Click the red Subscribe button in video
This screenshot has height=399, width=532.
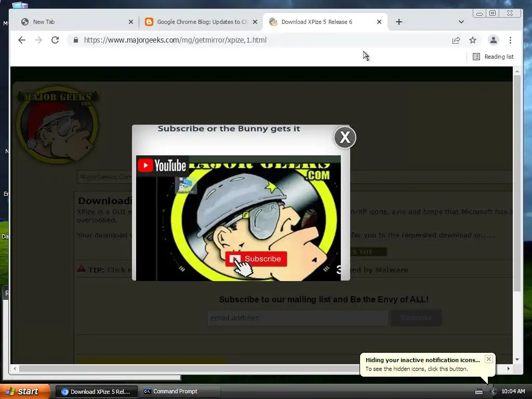(x=256, y=259)
